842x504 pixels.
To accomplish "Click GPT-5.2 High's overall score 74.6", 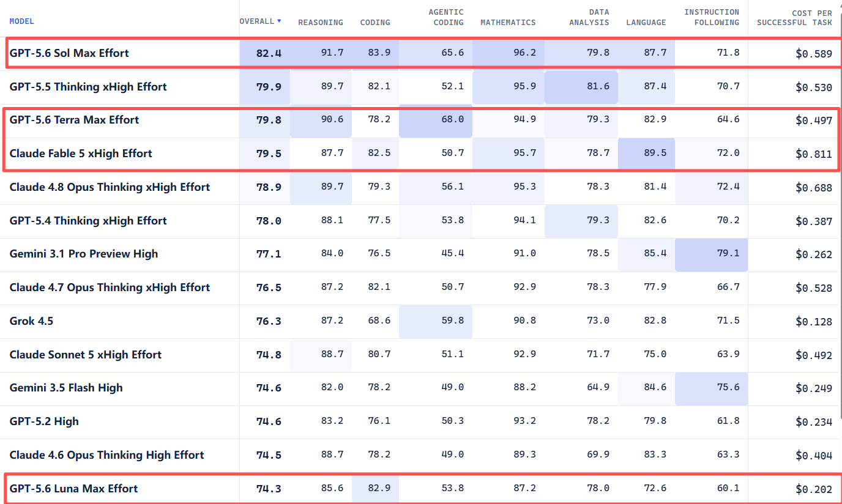I will (269, 421).
